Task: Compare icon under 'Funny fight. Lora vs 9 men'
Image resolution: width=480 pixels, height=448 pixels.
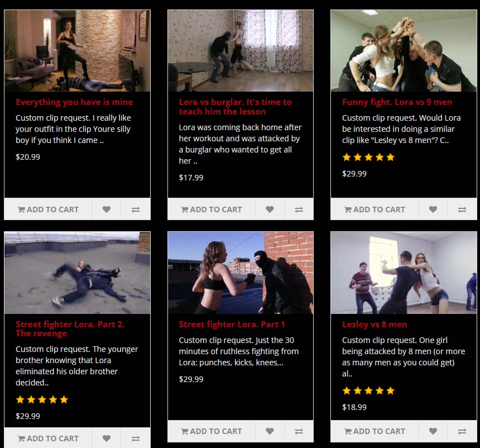Action: 462,209
